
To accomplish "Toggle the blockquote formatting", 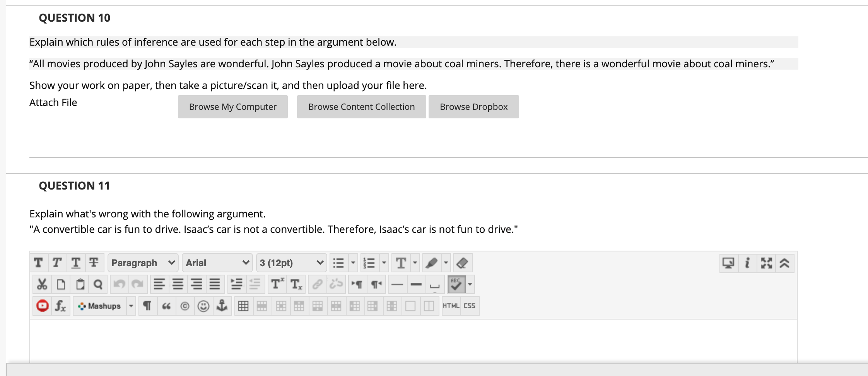I will click(x=166, y=306).
